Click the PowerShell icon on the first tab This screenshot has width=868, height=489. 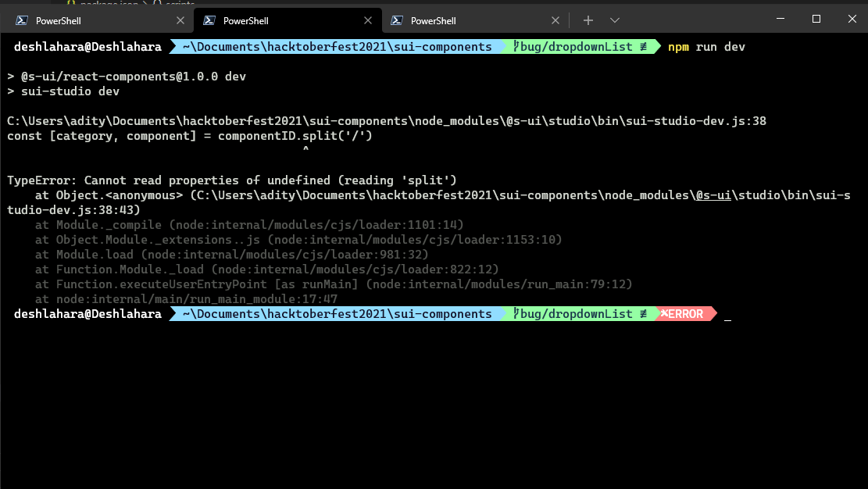click(23, 20)
